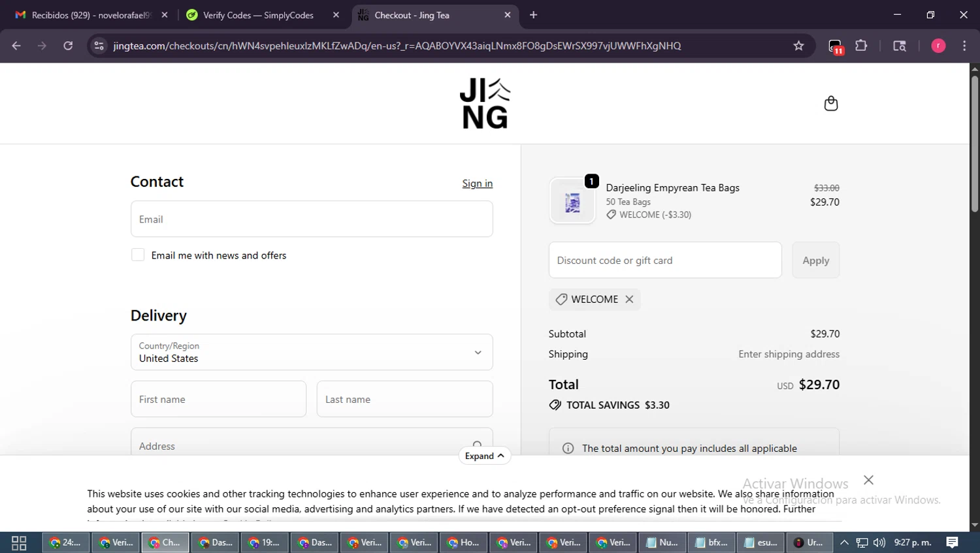Screen dimensions: 980x553
Task: Click the WELCOME discount tag chip
Action: [595, 299]
